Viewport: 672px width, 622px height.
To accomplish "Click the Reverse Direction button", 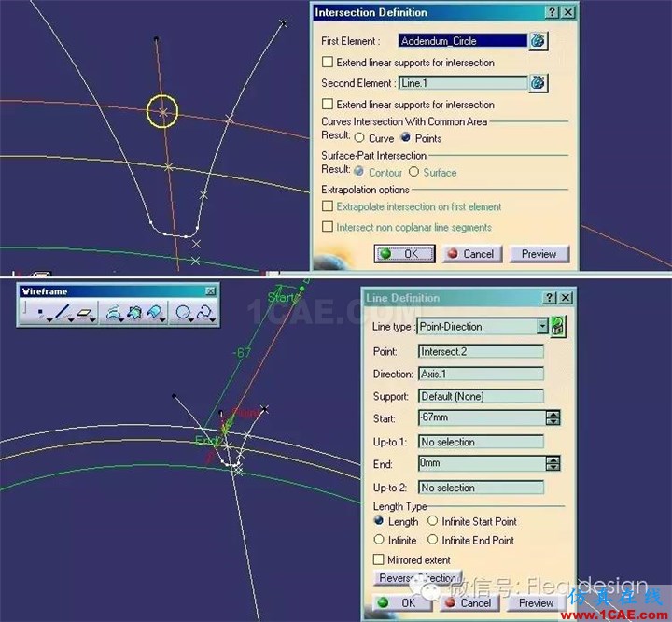I will pyautogui.click(x=418, y=578).
